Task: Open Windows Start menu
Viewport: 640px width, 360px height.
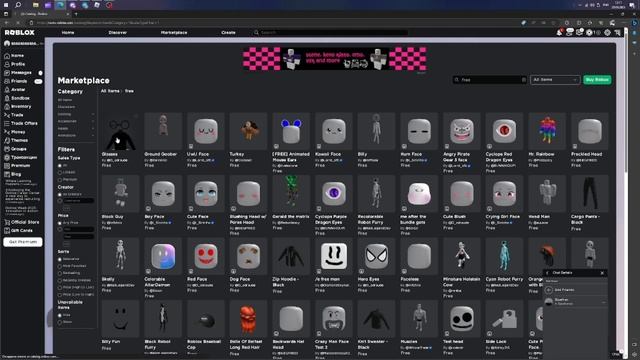Action: [6, 5]
